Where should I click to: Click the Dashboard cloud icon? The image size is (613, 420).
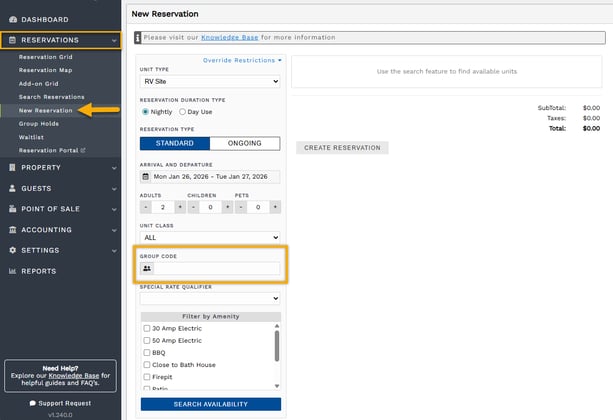tap(12, 19)
